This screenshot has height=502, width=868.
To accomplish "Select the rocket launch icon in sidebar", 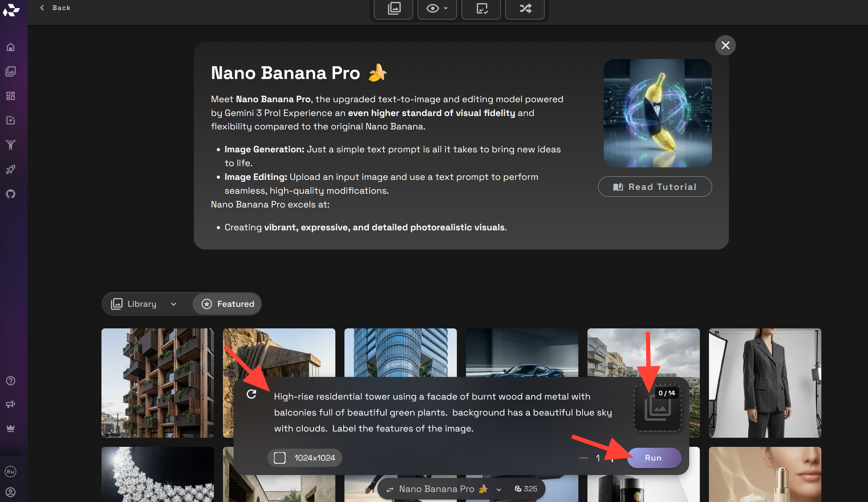I will (x=10, y=169).
